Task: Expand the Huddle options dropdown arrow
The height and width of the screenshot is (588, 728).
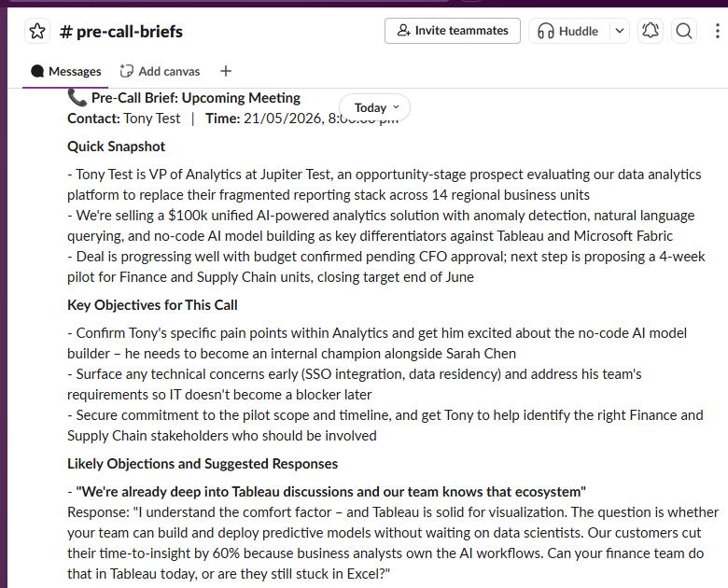Action: tap(620, 31)
